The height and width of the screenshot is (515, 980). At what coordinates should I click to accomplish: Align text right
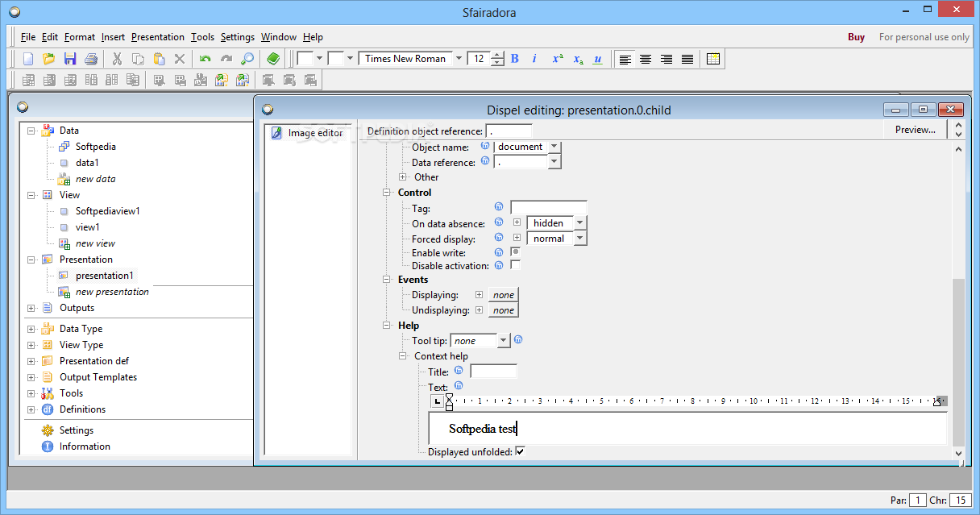point(666,59)
